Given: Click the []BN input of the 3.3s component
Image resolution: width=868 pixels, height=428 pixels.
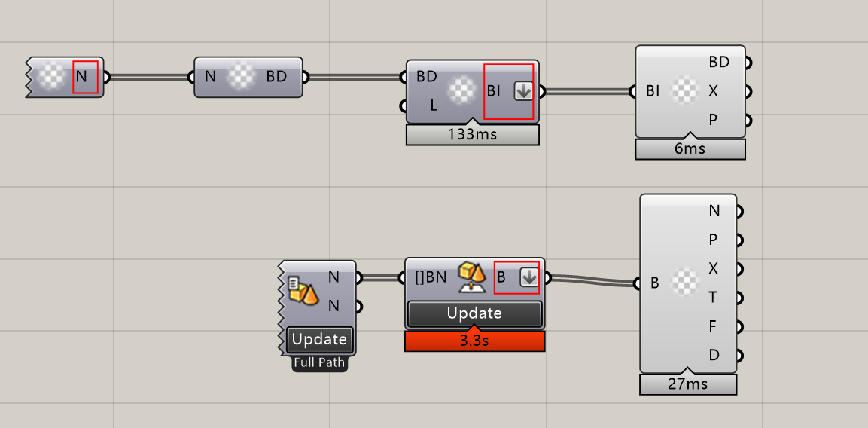Looking at the screenshot, I should click(x=430, y=278).
